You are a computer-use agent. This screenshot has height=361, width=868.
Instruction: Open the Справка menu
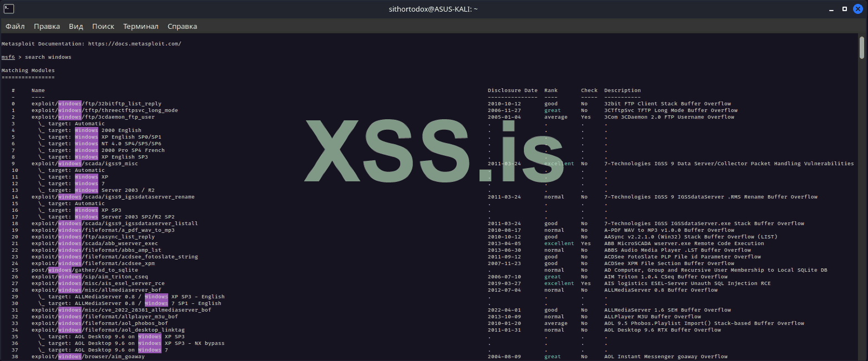tap(182, 26)
